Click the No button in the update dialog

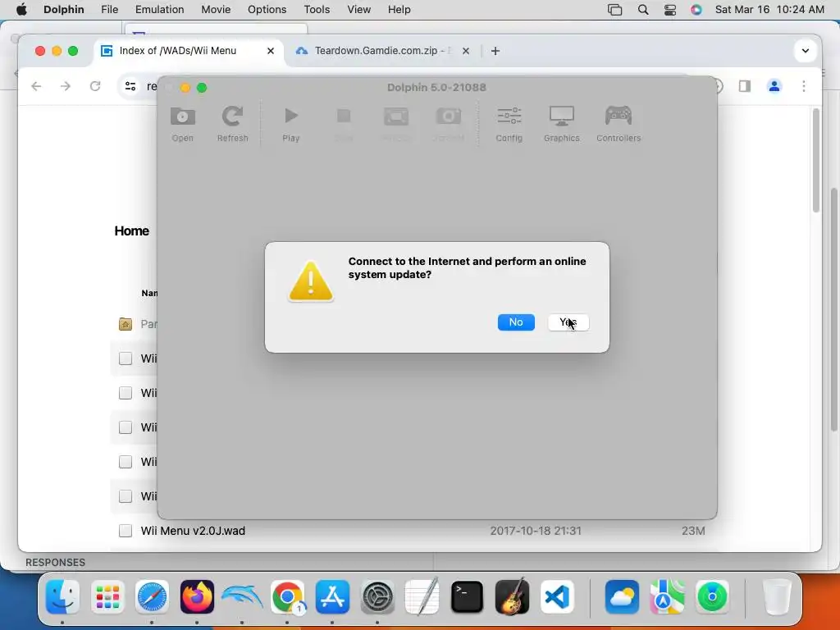click(516, 322)
